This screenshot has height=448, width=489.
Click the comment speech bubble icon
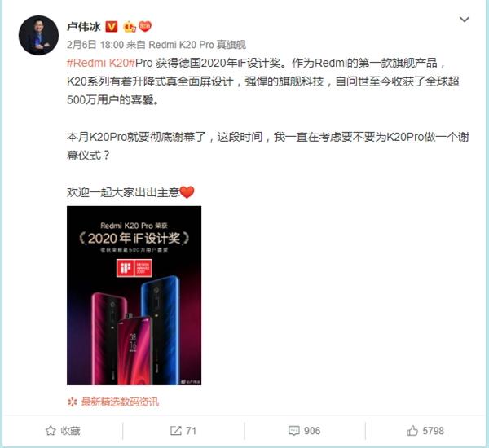click(293, 431)
